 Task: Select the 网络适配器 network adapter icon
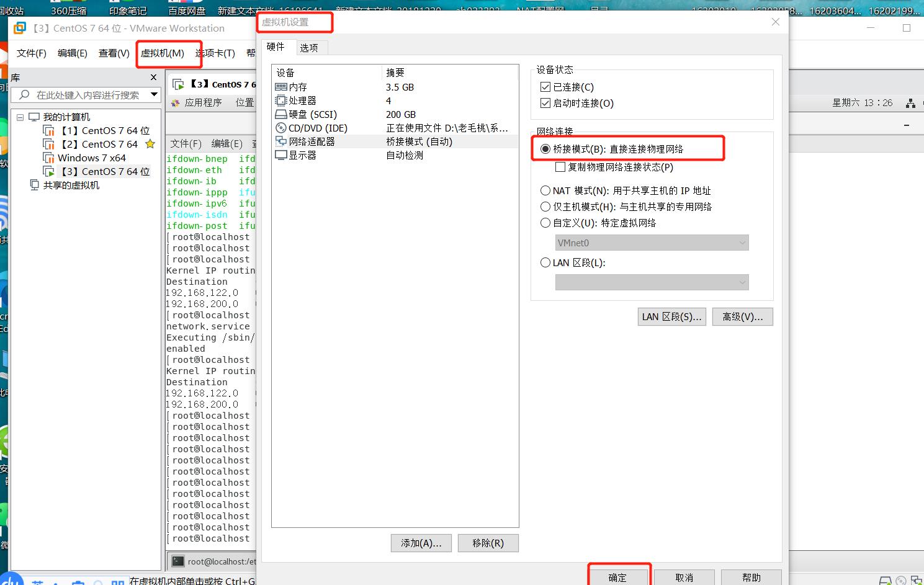pos(280,141)
